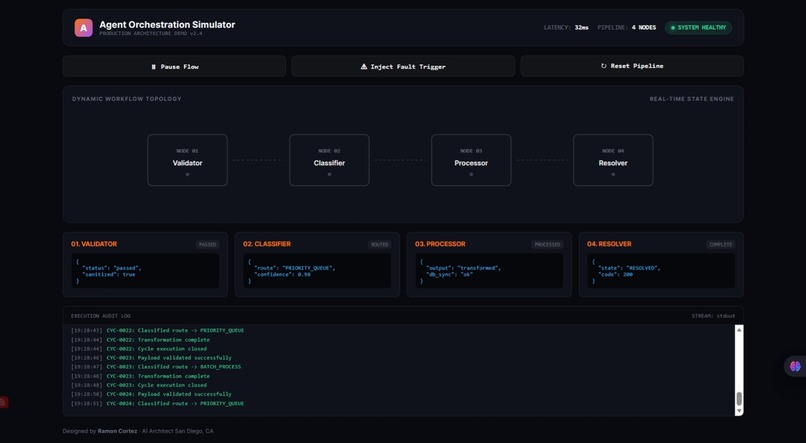Click log line 'CYC-0023: Cycle execution closed'
806x443 pixels.
156,385
